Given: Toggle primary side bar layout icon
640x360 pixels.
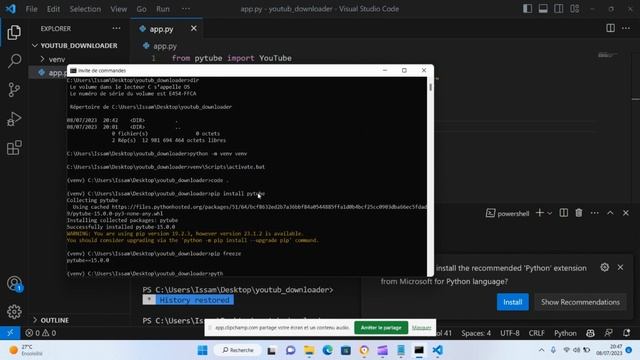Looking at the screenshot, I should pyautogui.click(x=527, y=9).
